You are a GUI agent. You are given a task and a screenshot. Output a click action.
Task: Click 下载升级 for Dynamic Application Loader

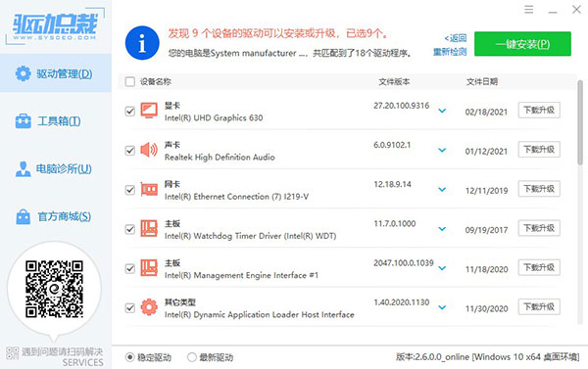pos(539,306)
